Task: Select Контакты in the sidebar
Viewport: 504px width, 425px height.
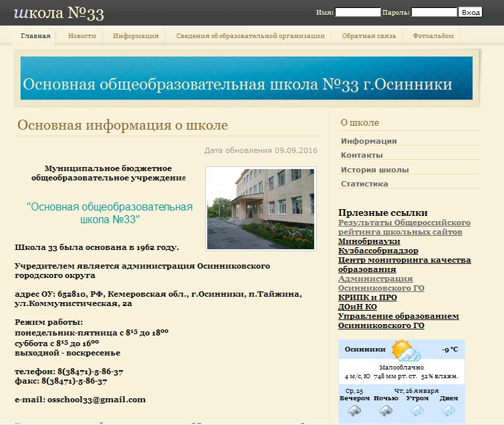Action: [x=362, y=155]
